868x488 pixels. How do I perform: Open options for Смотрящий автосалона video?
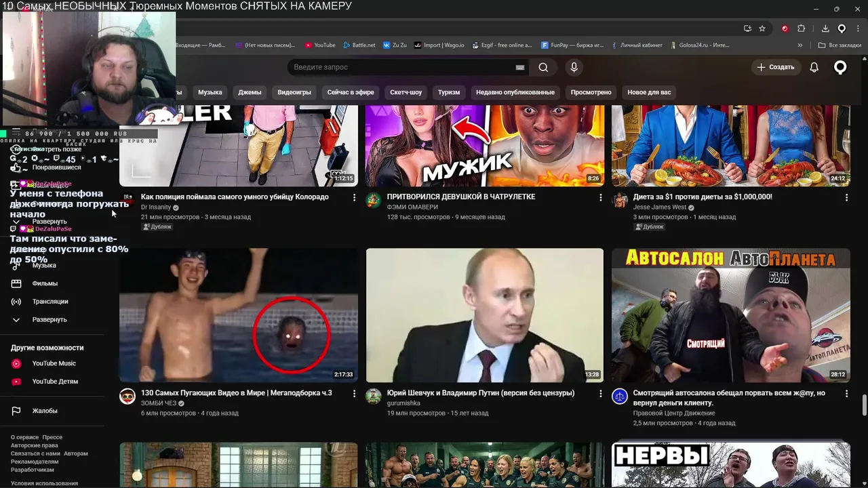click(x=846, y=393)
